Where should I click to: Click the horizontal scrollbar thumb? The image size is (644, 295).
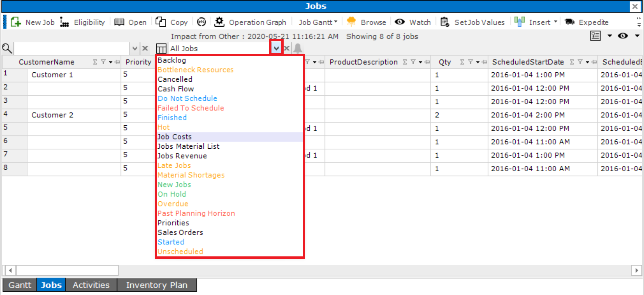click(67, 270)
